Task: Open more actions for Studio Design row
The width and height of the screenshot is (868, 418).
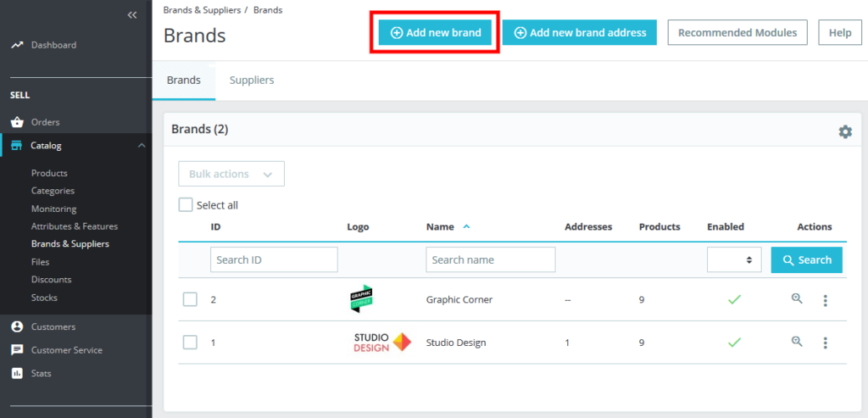Action: tap(825, 343)
